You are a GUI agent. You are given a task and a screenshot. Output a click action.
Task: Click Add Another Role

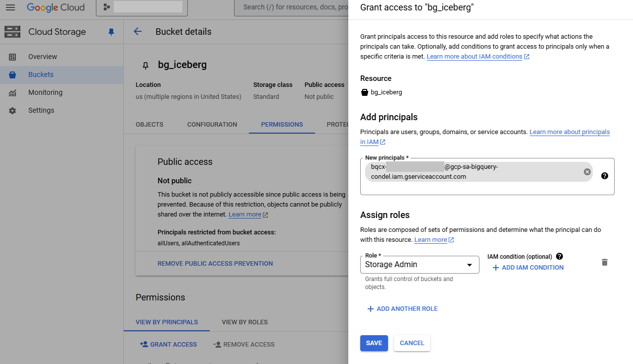coord(402,309)
